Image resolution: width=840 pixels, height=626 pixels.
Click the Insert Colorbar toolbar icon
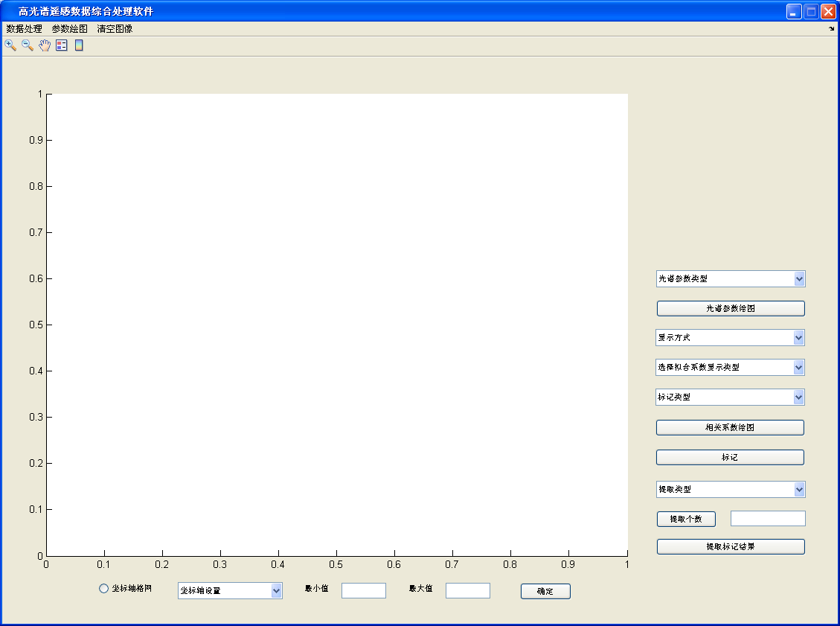pos(79,45)
